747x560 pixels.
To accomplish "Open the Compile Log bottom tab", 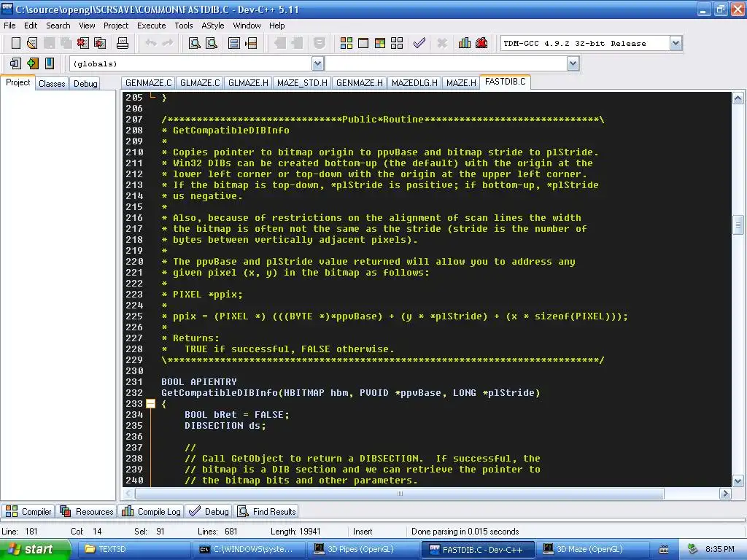I will pos(152,511).
